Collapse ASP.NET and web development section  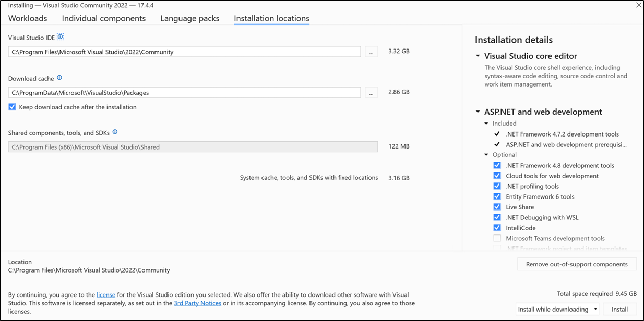(x=478, y=112)
